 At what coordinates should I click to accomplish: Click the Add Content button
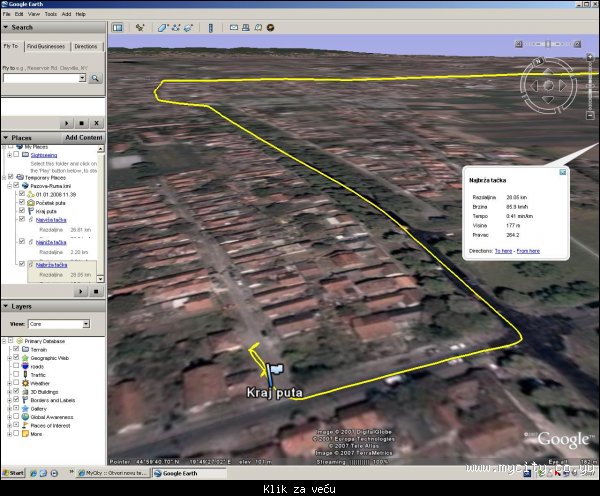tap(84, 137)
